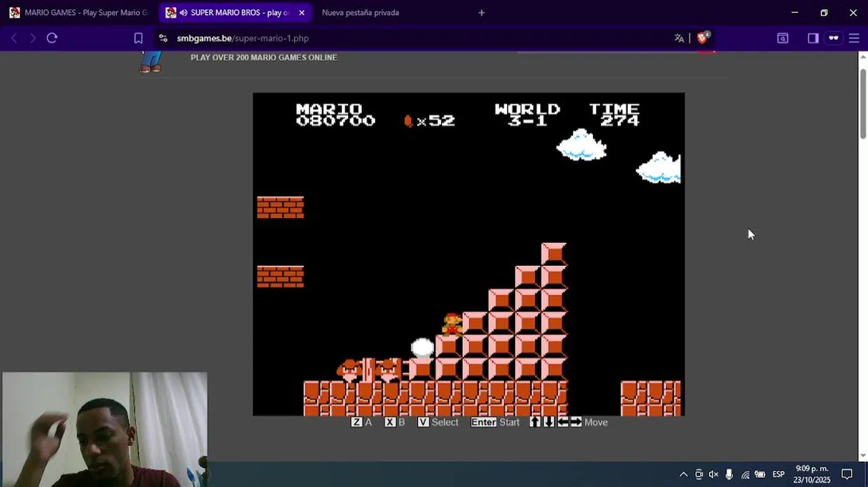Click the browser back arrow

14,39
